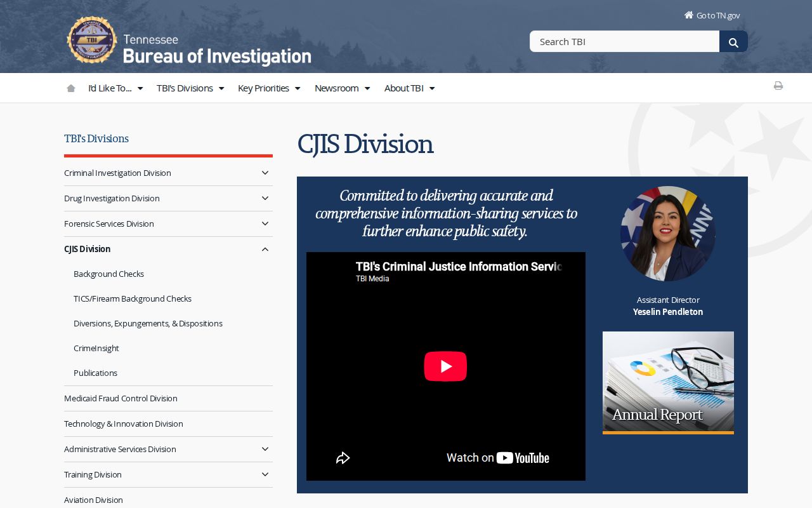Click Assistant Director portrait photo
812x508 pixels.
[668, 234]
